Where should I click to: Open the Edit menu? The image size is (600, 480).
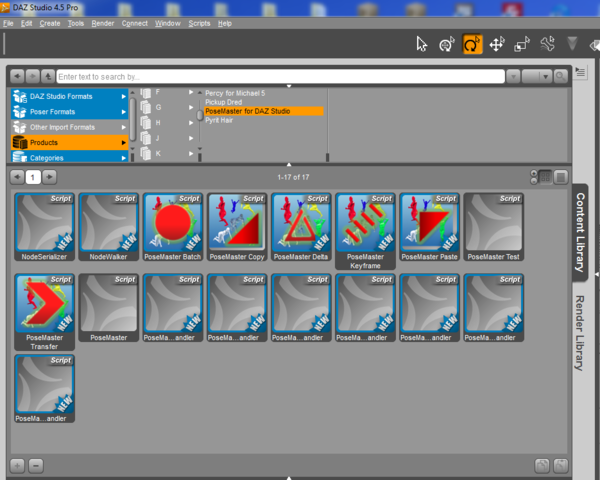[26, 23]
